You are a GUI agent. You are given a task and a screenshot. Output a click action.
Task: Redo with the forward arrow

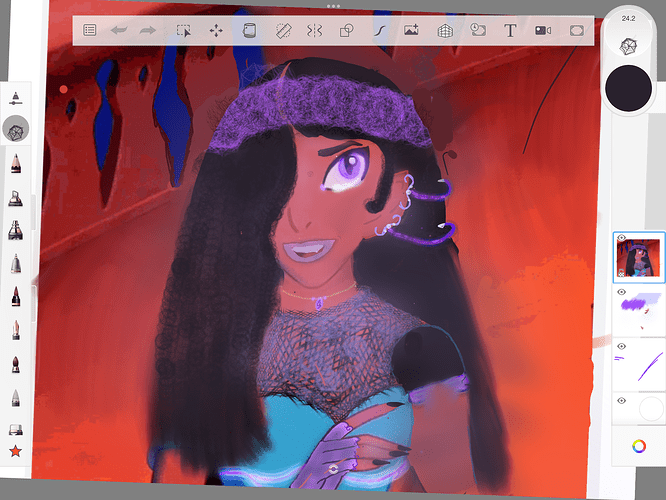(148, 30)
